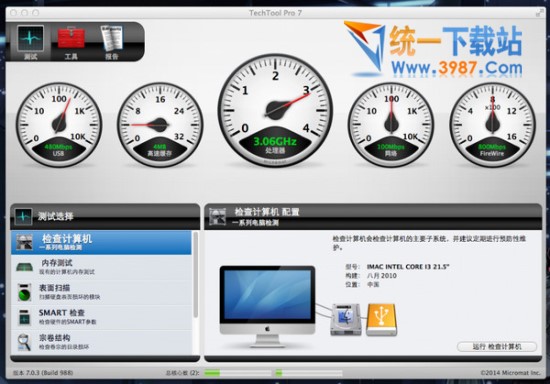Viewport: 550px width, 384px height.
Task: Click the 版本 7.0.3 (Build 988) status text
Action: pos(43,373)
